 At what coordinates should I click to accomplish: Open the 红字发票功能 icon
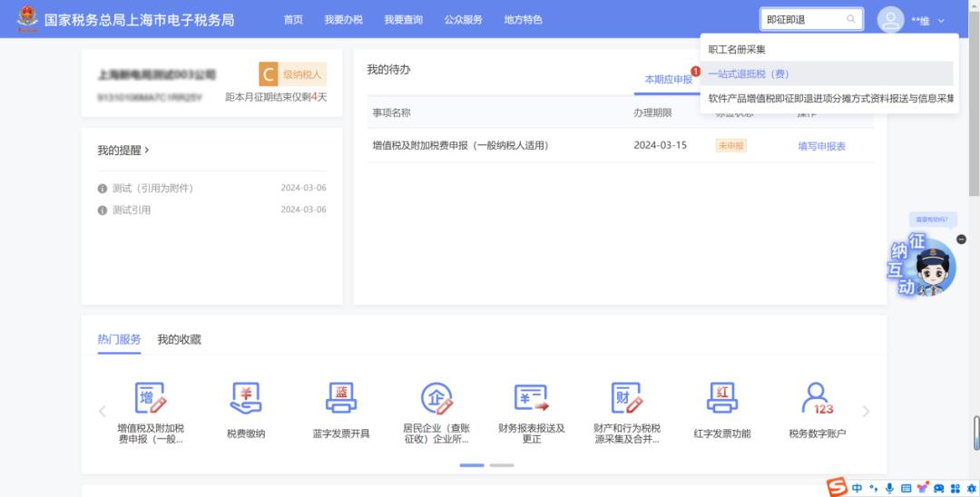click(x=722, y=398)
